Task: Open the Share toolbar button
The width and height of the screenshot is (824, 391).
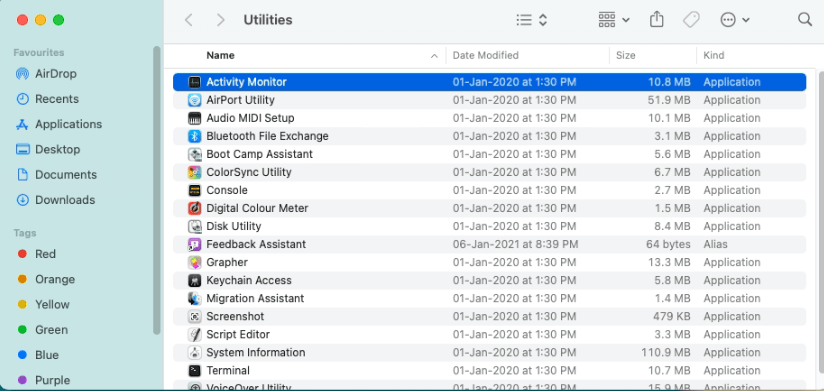Action: (656, 19)
